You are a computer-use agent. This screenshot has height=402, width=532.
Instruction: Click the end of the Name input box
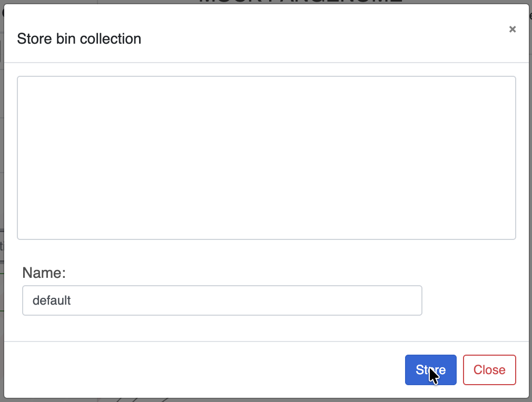coord(411,300)
